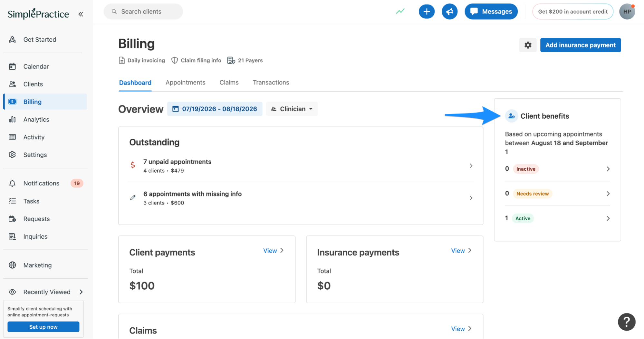The width and height of the screenshot is (644, 339).
Task: Expand the 7 unpaid appointments row chevron
Action: tap(471, 166)
